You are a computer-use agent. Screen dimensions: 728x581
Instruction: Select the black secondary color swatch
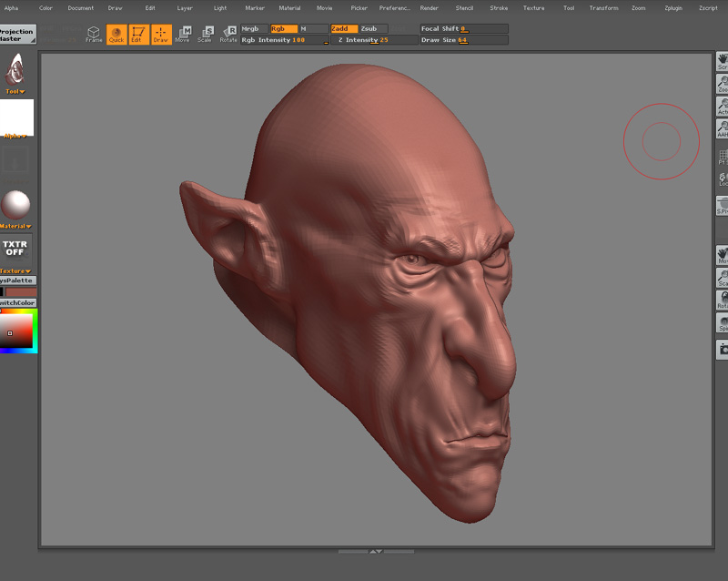click(2, 292)
